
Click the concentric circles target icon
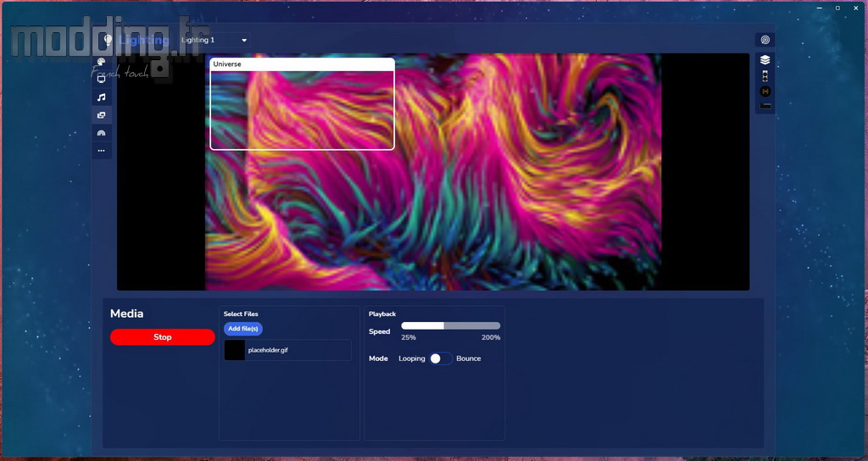pyautogui.click(x=765, y=40)
